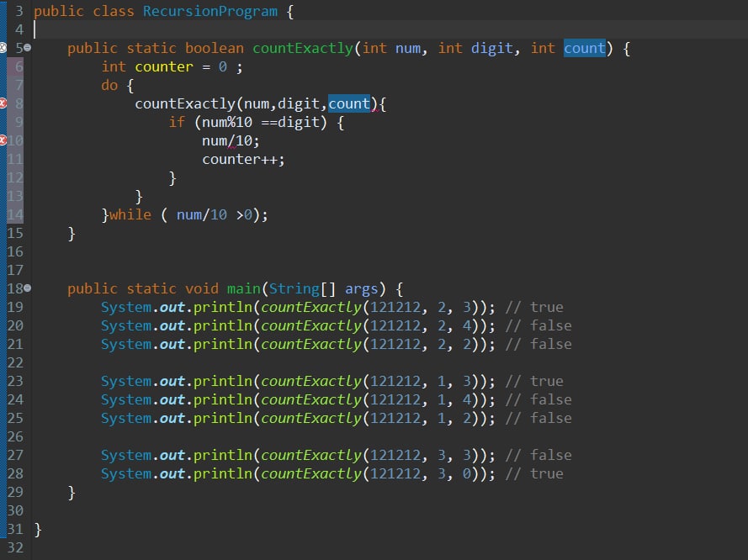Click the // true comment on line 23
This screenshot has height=560, width=748.
[534, 381]
